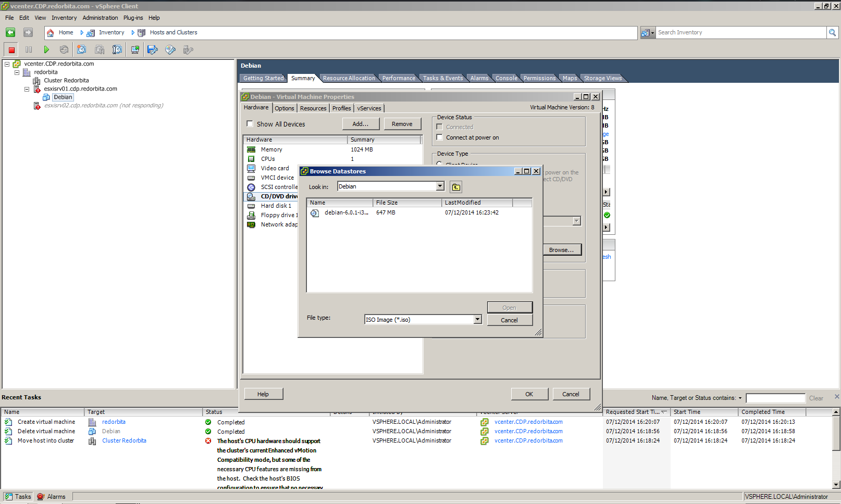The width and height of the screenshot is (841, 504).
Task: Collapse the esxisrv01.cdp.redorbita.com host node
Action: (27, 89)
